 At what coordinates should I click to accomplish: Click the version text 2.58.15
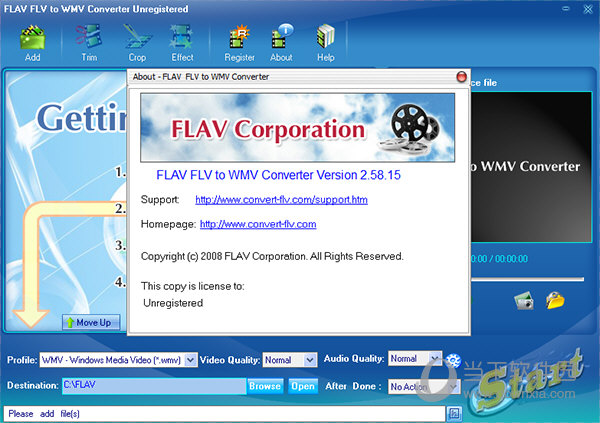(x=380, y=175)
